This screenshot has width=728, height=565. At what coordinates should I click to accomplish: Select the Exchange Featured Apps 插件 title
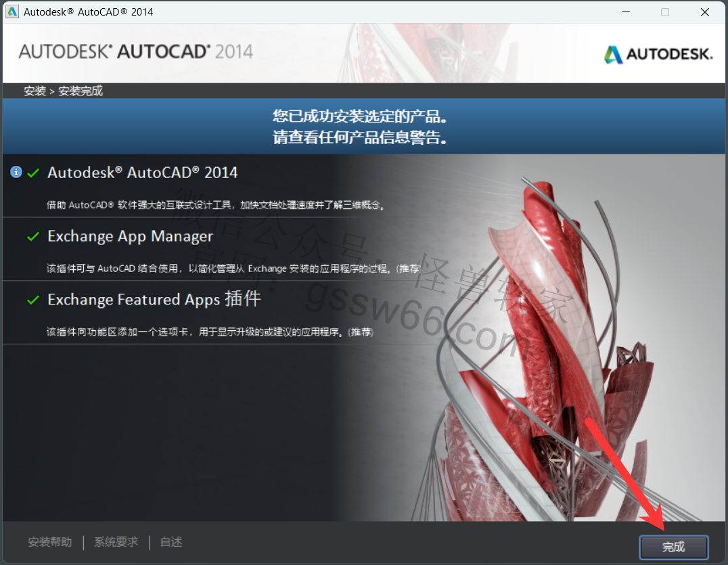(x=154, y=300)
